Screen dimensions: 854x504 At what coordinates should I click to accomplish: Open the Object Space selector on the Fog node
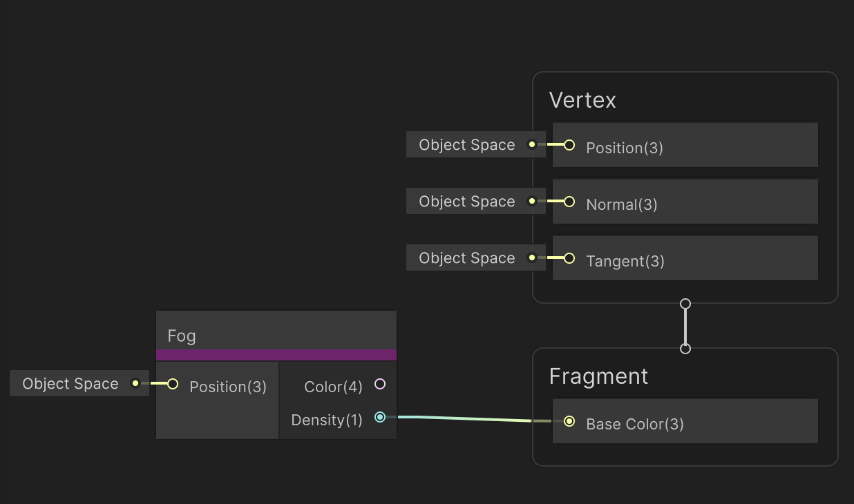click(x=70, y=383)
